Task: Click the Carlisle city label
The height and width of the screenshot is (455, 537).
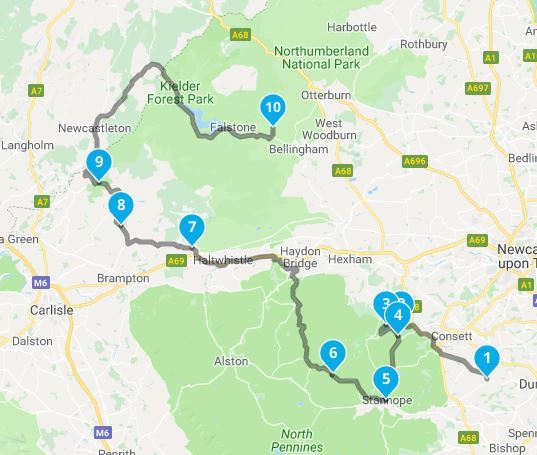Action: coord(51,311)
